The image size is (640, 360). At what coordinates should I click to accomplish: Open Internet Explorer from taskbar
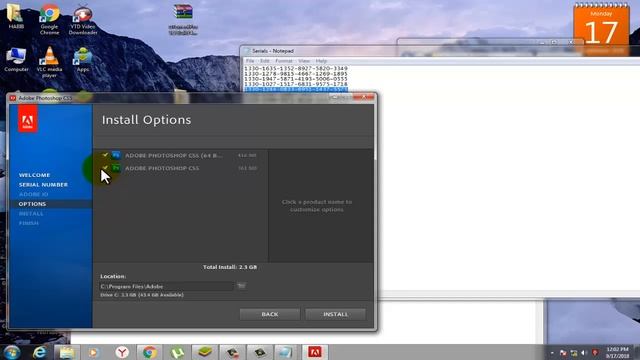[x=40, y=352]
